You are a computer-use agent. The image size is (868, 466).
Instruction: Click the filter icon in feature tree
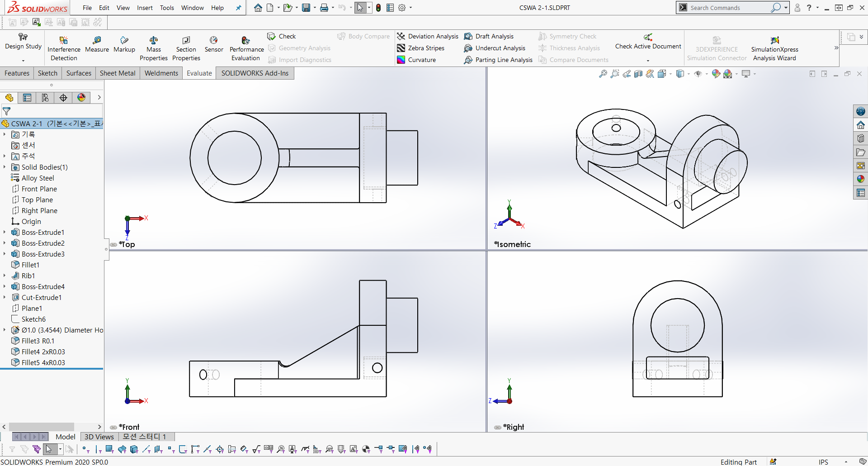pos(6,111)
